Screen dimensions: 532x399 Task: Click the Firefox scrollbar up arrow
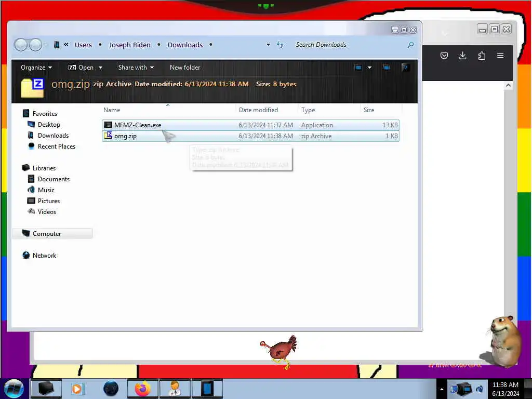pyautogui.click(x=508, y=86)
